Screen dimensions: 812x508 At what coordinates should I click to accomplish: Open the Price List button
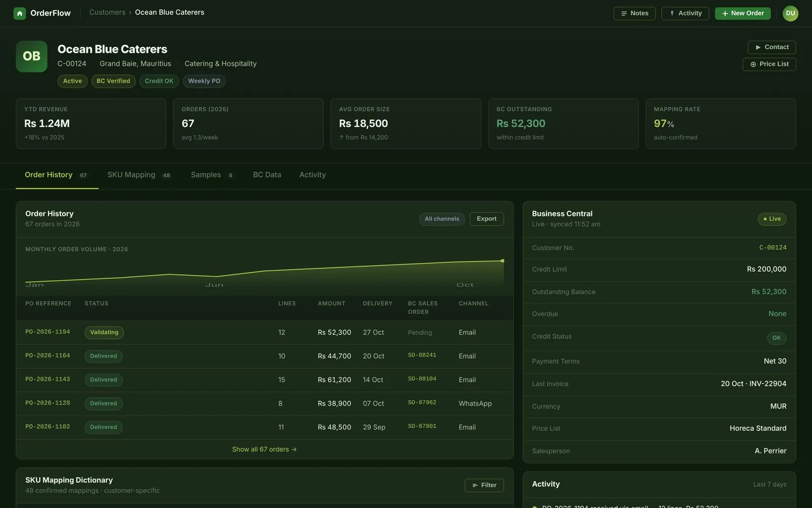[x=769, y=64]
